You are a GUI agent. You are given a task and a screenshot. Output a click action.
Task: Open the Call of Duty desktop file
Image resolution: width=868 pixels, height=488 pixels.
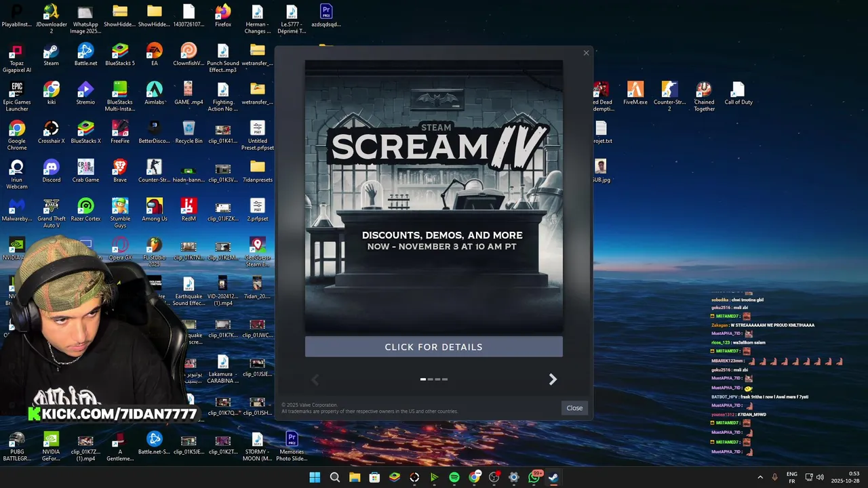(738, 94)
